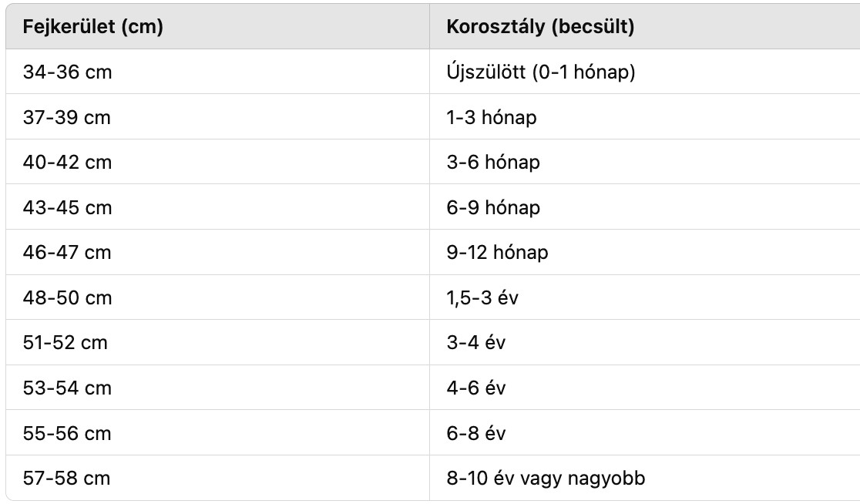
Task: Click the "9-12 hónap" cell
Action: point(498,252)
